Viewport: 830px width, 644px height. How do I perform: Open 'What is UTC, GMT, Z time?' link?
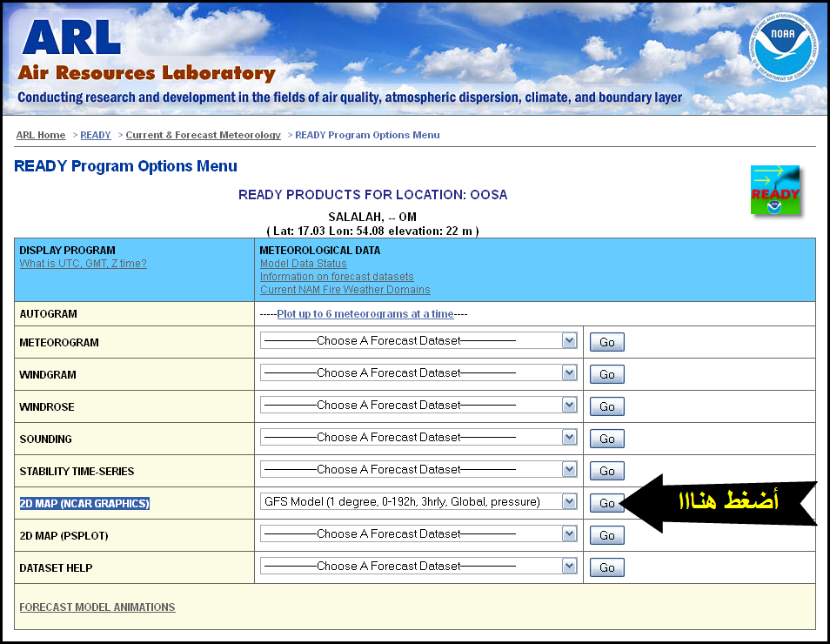(84, 264)
